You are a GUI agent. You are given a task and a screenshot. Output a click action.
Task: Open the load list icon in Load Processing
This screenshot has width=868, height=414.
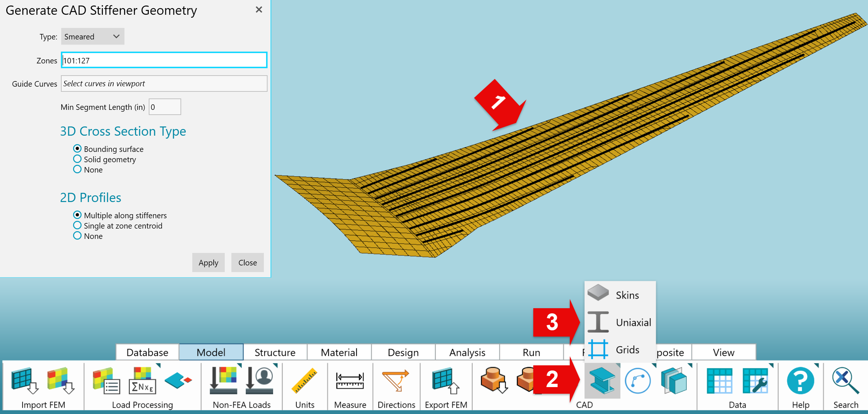tap(106, 381)
